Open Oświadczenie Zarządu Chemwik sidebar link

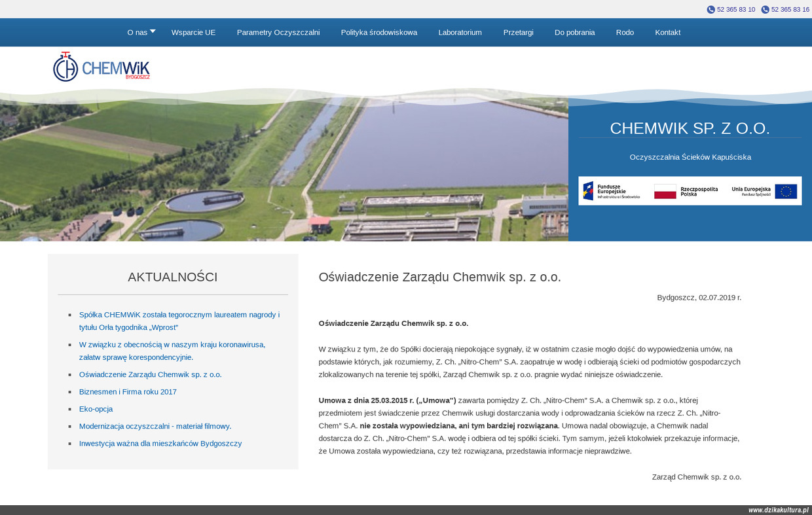[151, 374]
